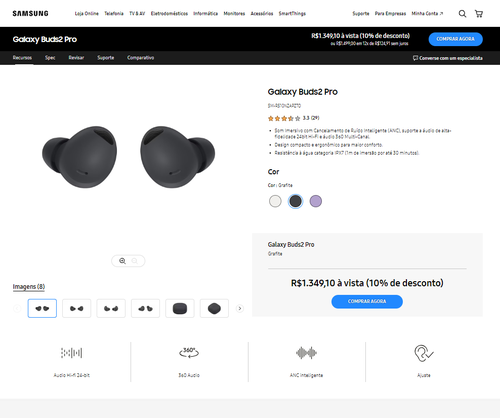Switch to Revisar tab

click(76, 58)
